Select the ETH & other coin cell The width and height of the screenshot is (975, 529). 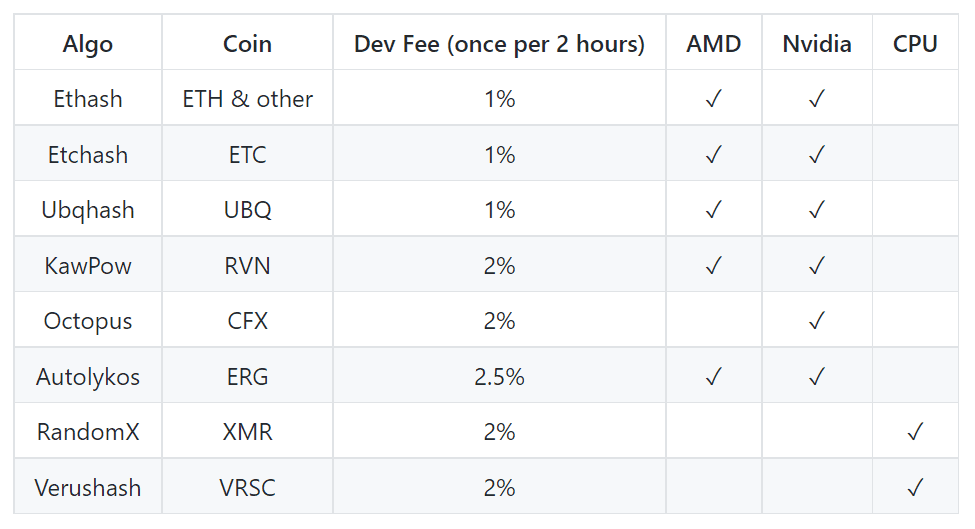247,99
